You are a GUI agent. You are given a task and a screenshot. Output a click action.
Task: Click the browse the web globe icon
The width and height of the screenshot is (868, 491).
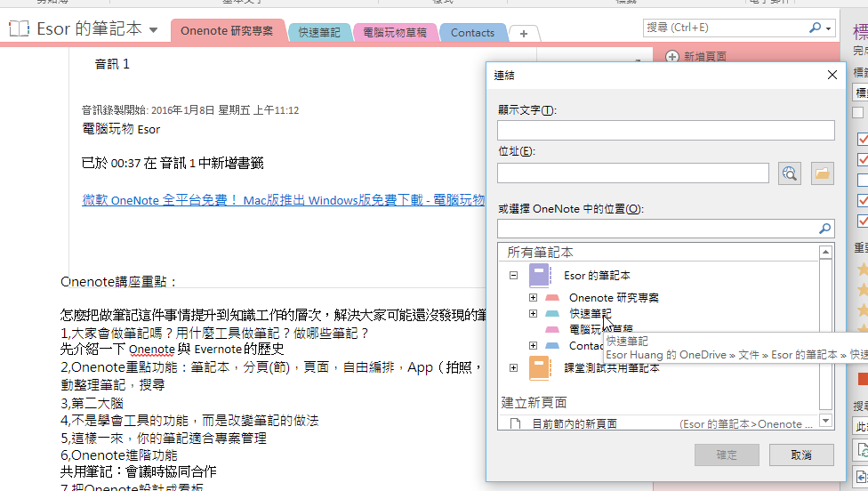790,173
